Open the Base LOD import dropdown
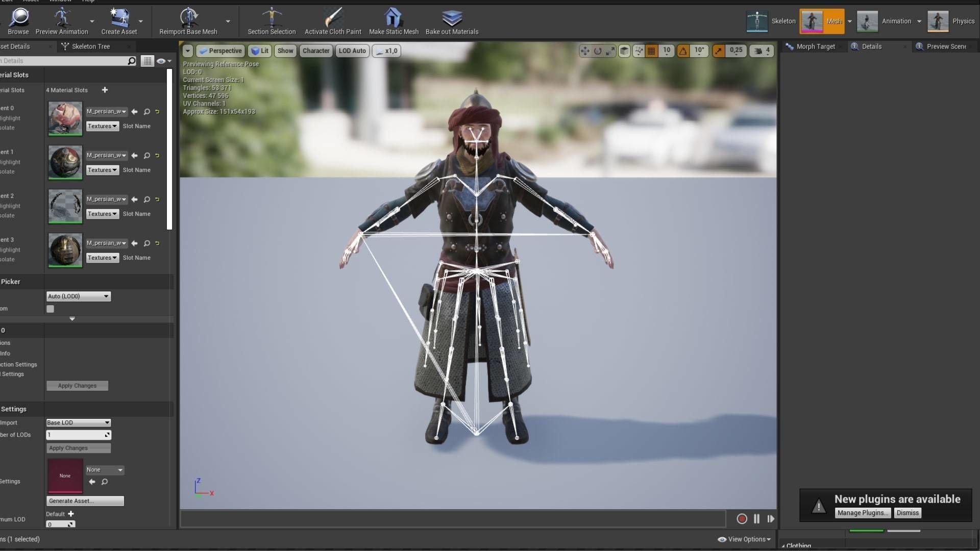The image size is (980, 551). [x=78, y=422]
